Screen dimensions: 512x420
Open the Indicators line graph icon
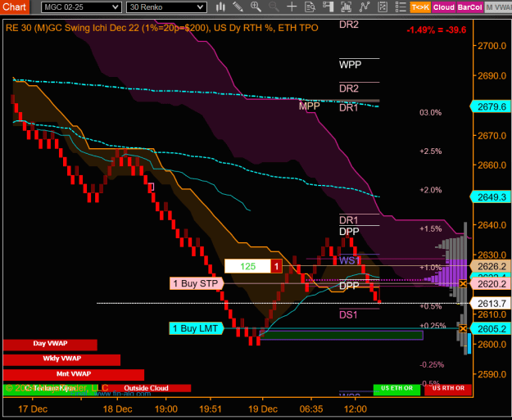pyautogui.click(x=364, y=7)
